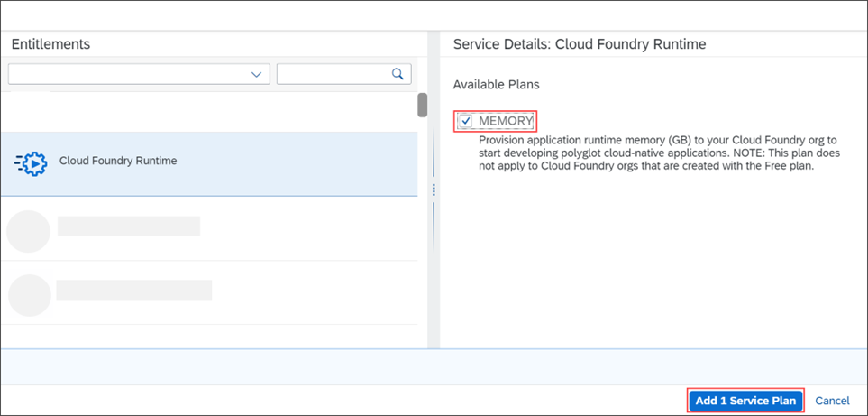Image resolution: width=868 pixels, height=416 pixels.
Task: Click the three-dot panel splitter handle
Action: coord(434,190)
